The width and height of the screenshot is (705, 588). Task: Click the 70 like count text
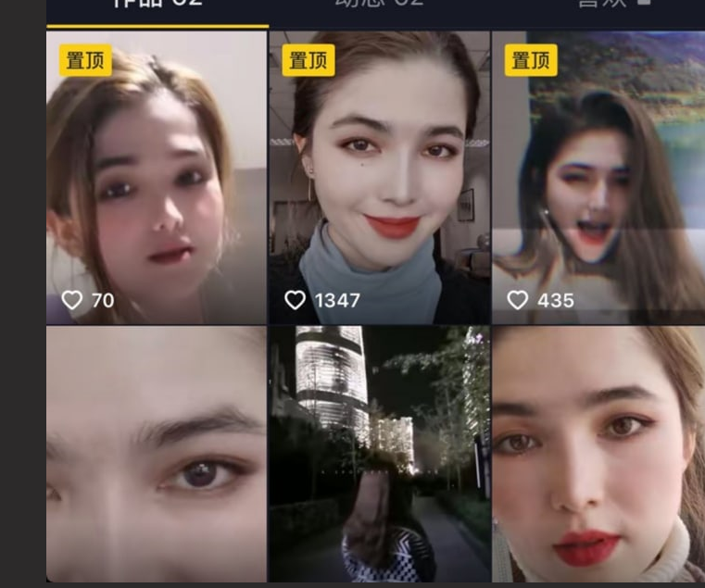click(x=101, y=300)
